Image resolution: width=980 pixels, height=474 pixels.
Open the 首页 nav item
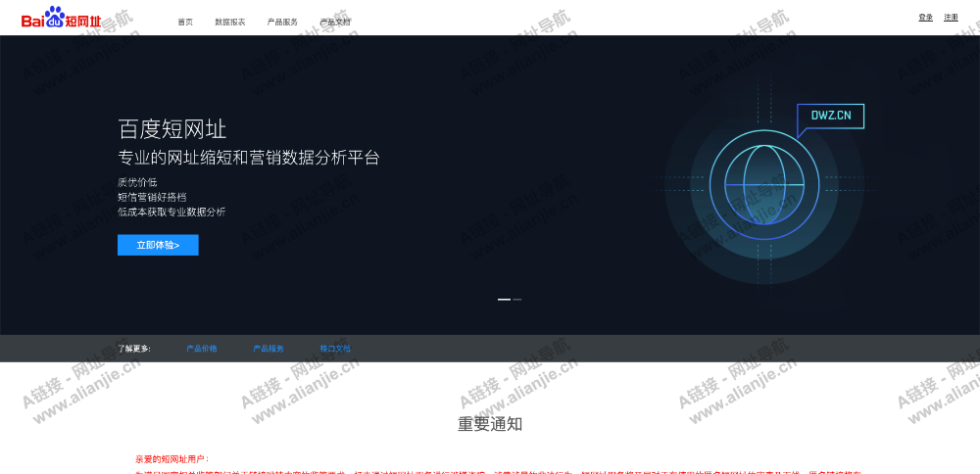click(x=185, y=22)
